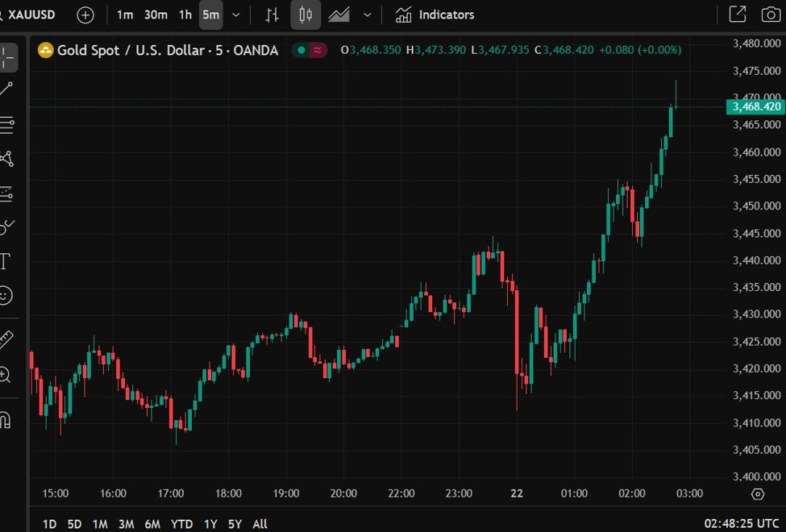Toggle the green market status indicator
Image resolution: width=786 pixels, height=532 pixels.
click(301, 50)
